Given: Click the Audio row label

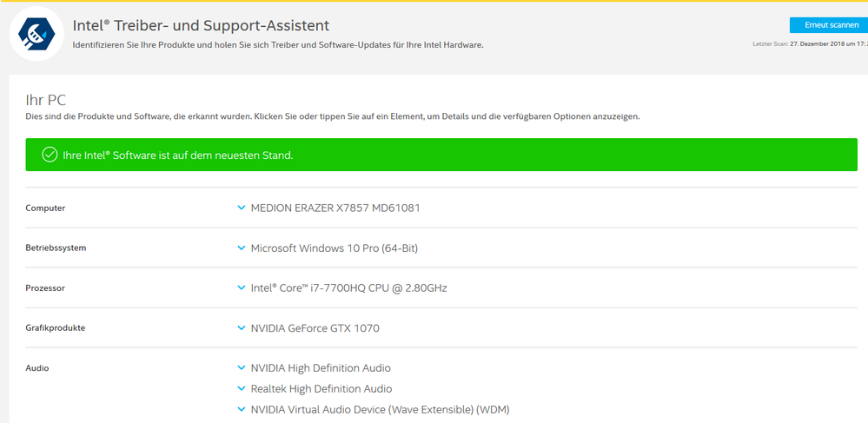Looking at the screenshot, I should tap(37, 367).
